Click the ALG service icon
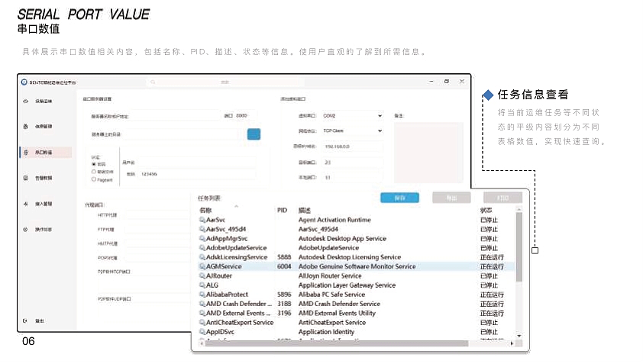 [x=202, y=285]
